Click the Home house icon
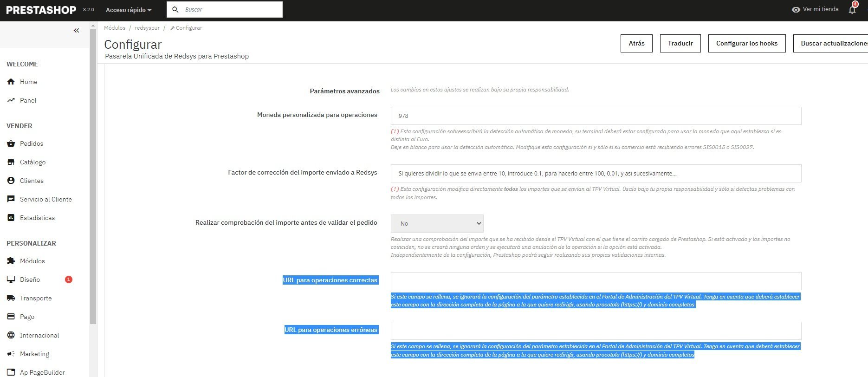This screenshot has height=377, width=868. [11, 82]
